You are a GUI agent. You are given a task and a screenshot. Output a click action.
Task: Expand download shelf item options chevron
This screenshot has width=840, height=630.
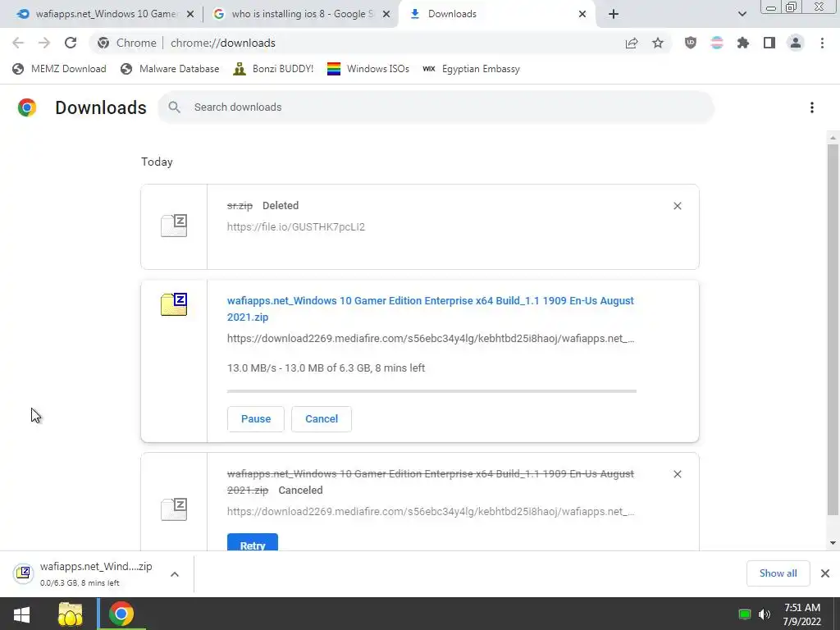click(x=175, y=573)
